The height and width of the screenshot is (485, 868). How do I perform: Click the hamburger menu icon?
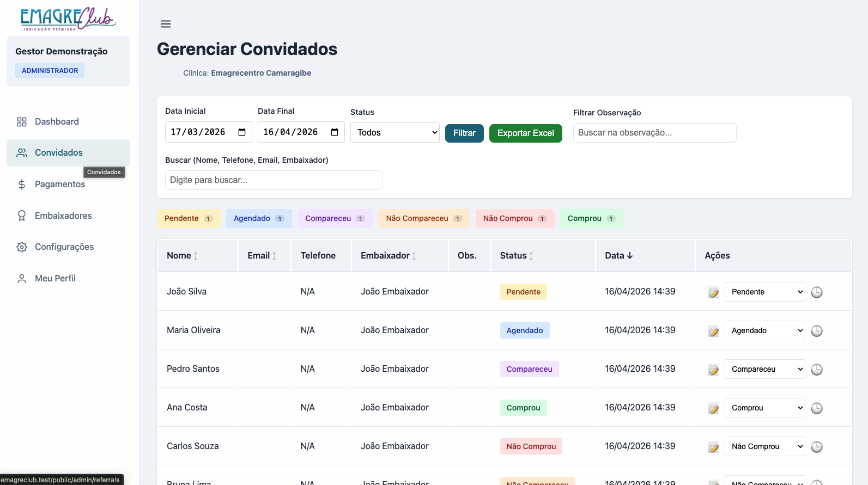pyautogui.click(x=166, y=24)
